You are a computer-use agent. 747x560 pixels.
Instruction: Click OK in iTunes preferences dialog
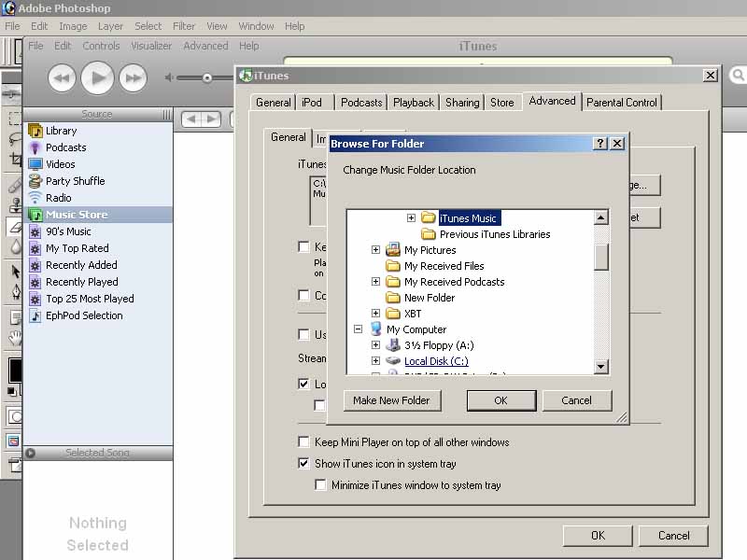(598, 536)
